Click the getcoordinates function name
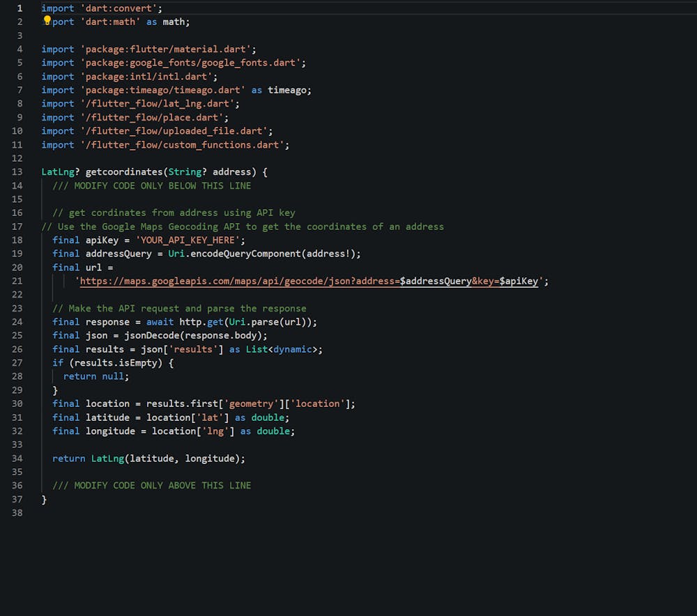The width and height of the screenshot is (697, 616). 123,171
